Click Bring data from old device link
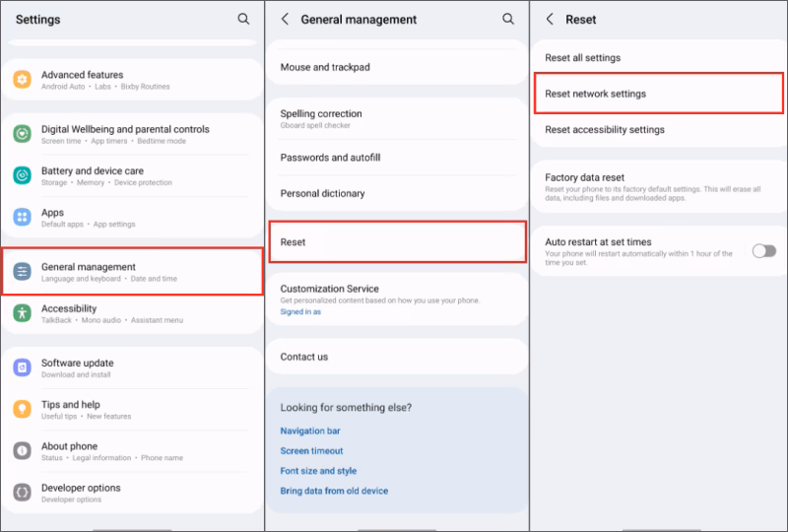 click(334, 491)
